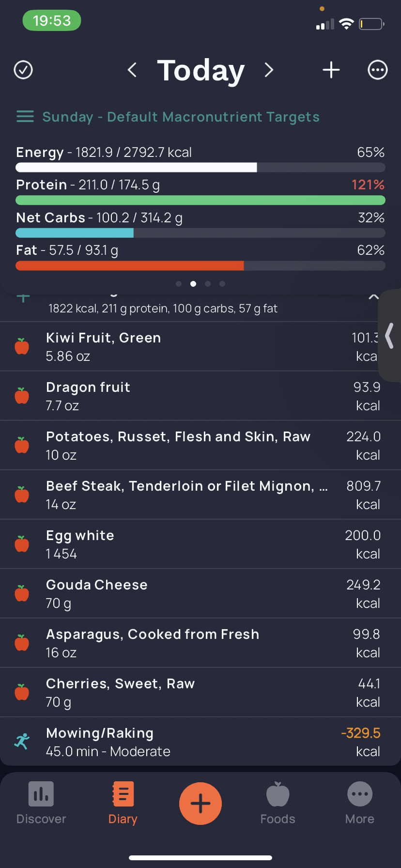
Task: Go to previous day with left chevron
Action: tap(132, 70)
